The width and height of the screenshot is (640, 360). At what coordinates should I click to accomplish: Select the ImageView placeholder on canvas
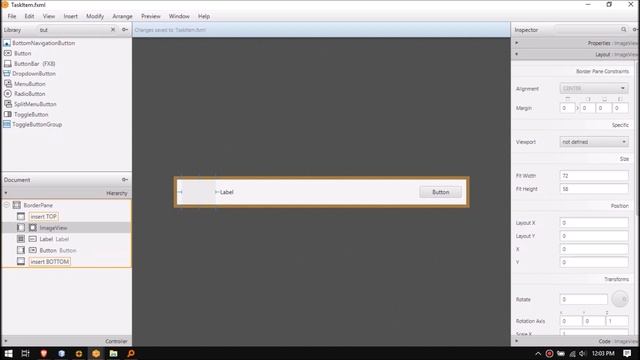[x=198, y=192]
